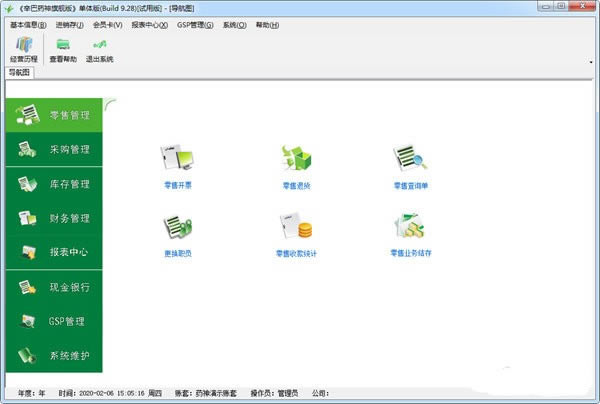This screenshot has height=404, width=600.
Task: Select 现金银行 in the sidebar
Action: click(x=54, y=287)
